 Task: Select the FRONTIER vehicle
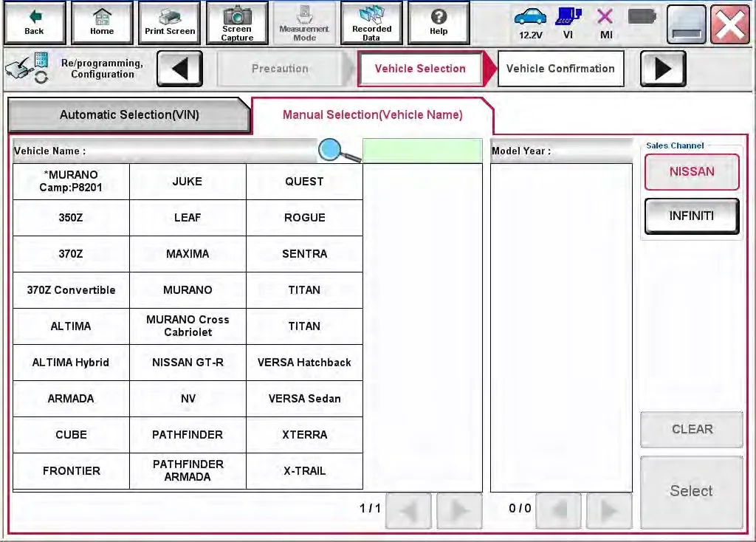point(71,470)
